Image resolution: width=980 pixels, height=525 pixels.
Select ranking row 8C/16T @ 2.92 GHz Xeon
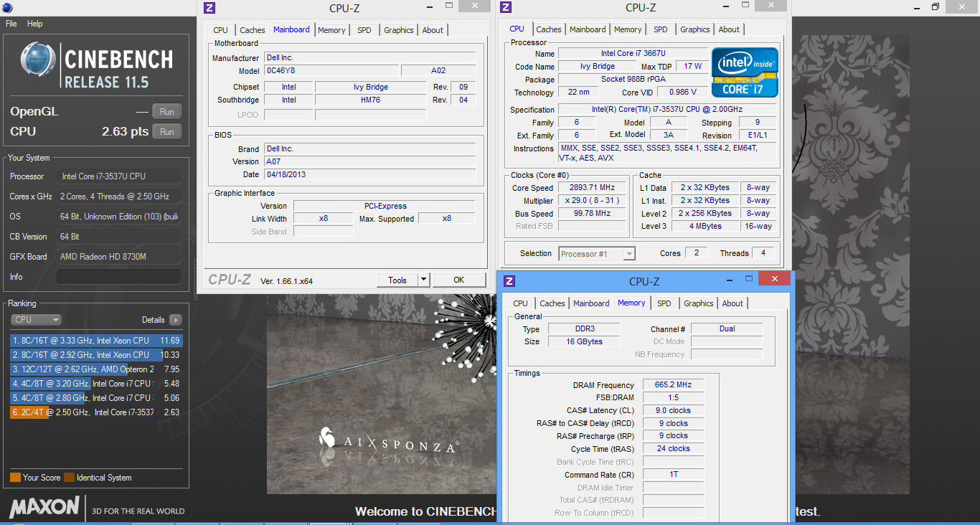coord(96,355)
